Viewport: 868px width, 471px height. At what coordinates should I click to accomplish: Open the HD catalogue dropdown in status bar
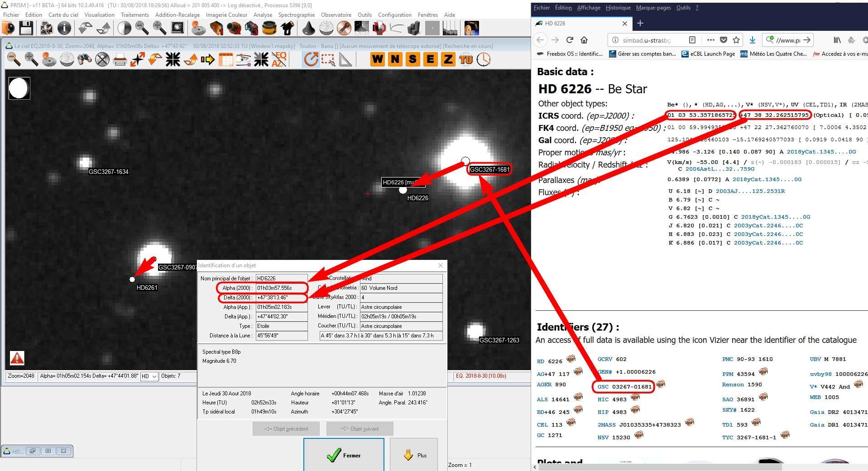point(149,376)
